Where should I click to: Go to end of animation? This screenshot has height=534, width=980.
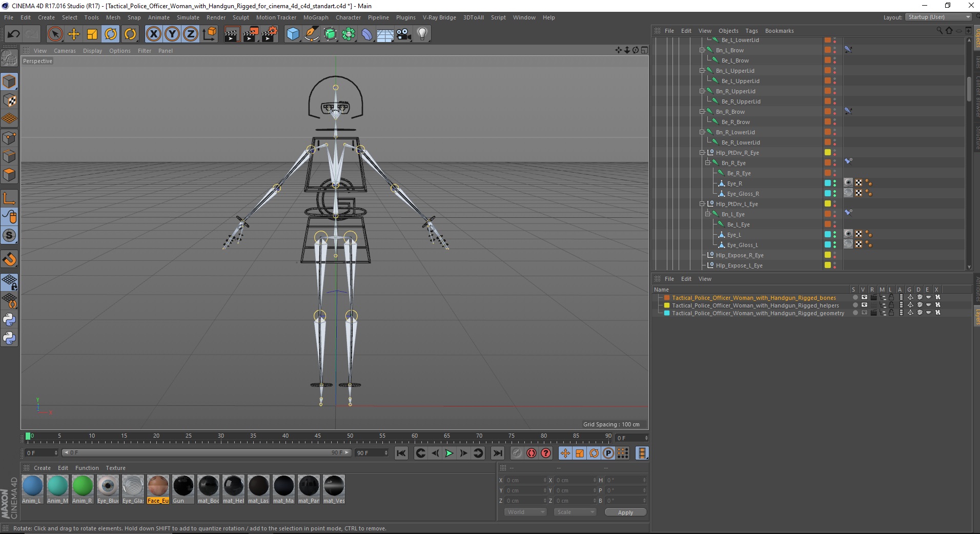497,453
